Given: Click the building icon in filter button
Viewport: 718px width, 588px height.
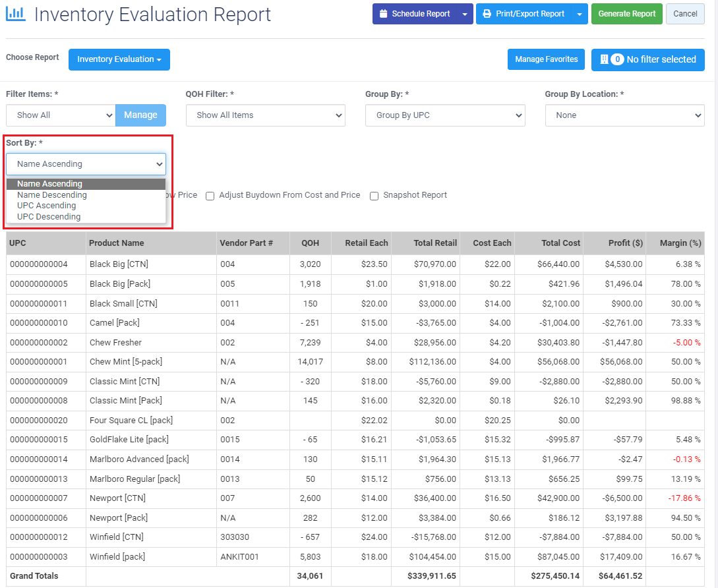Looking at the screenshot, I should coord(604,59).
